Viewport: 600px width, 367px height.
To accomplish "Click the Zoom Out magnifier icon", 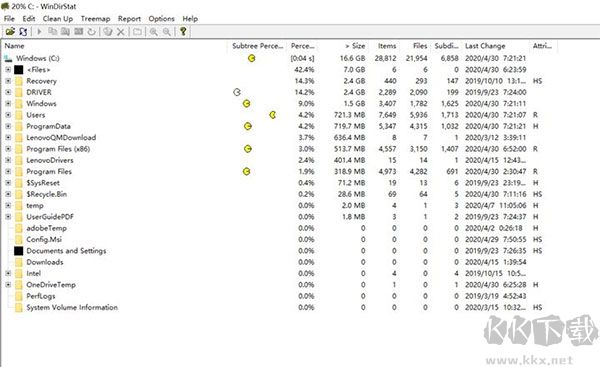I will coord(166,31).
